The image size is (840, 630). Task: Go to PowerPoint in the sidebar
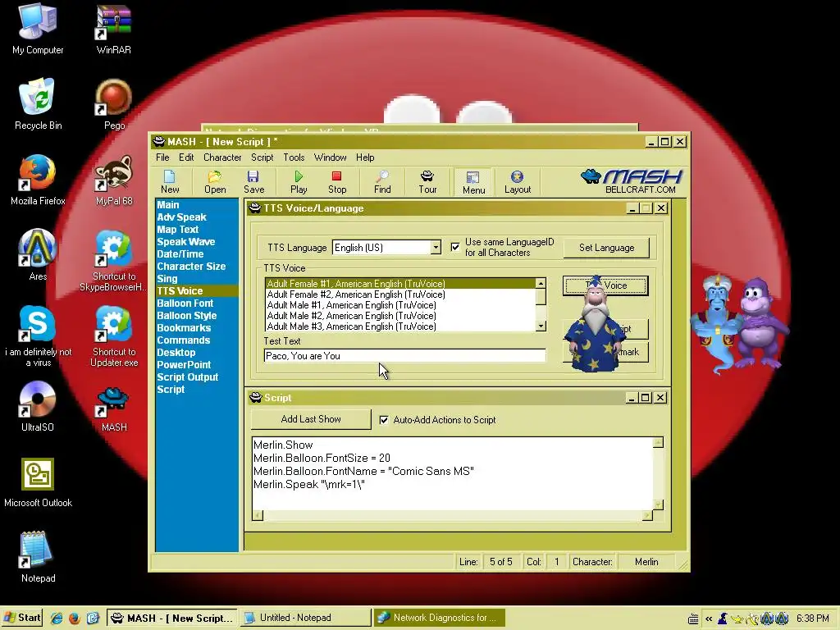[x=184, y=365]
